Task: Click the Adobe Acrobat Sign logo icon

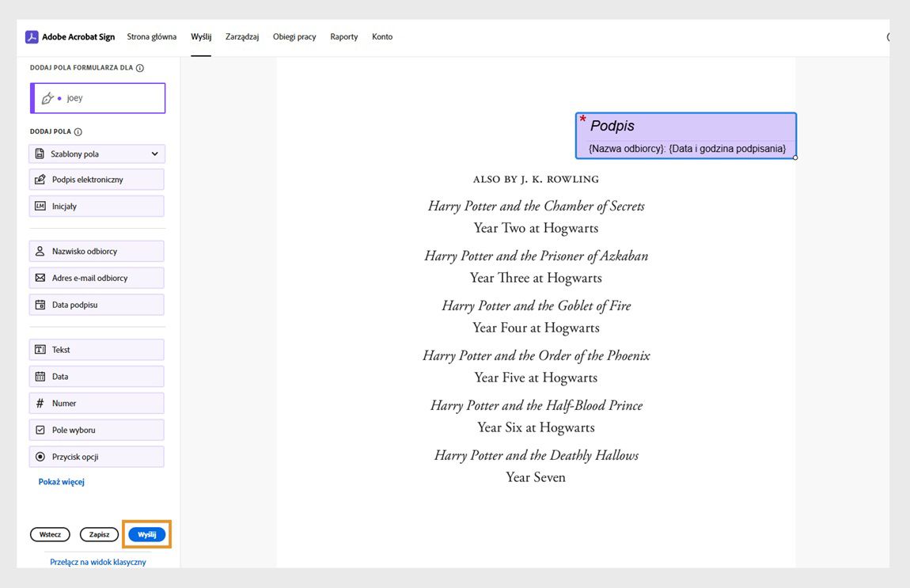Action: coord(32,36)
